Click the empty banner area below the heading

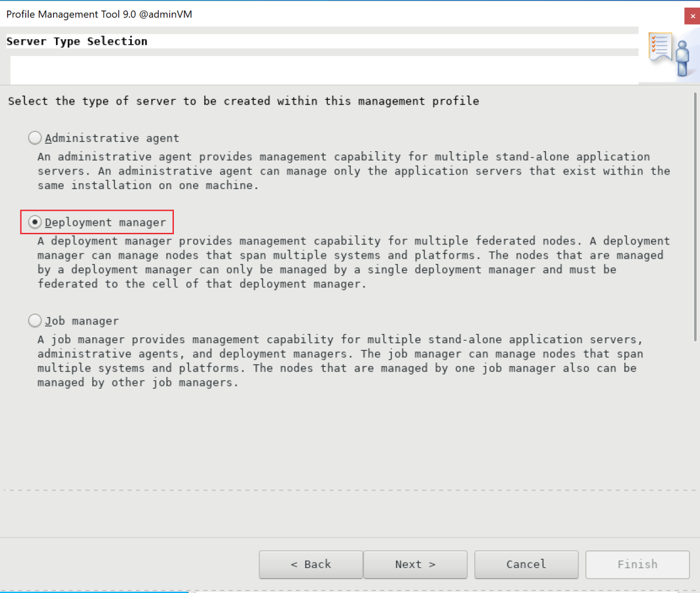pos(321,70)
